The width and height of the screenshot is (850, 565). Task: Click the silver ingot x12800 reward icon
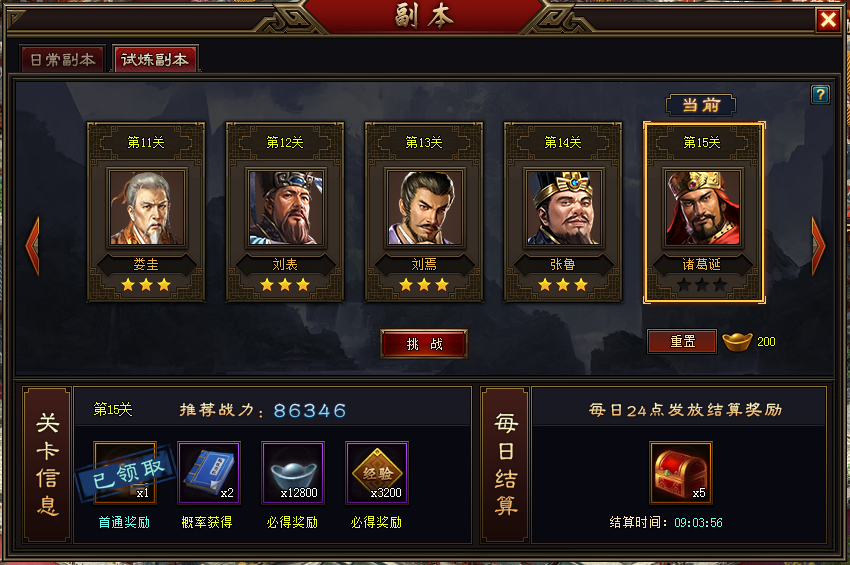[293, 473]
